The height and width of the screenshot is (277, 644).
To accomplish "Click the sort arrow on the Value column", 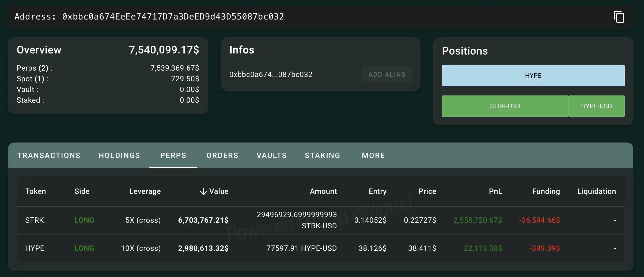I will pyautogui.click(x=204, y=191).
